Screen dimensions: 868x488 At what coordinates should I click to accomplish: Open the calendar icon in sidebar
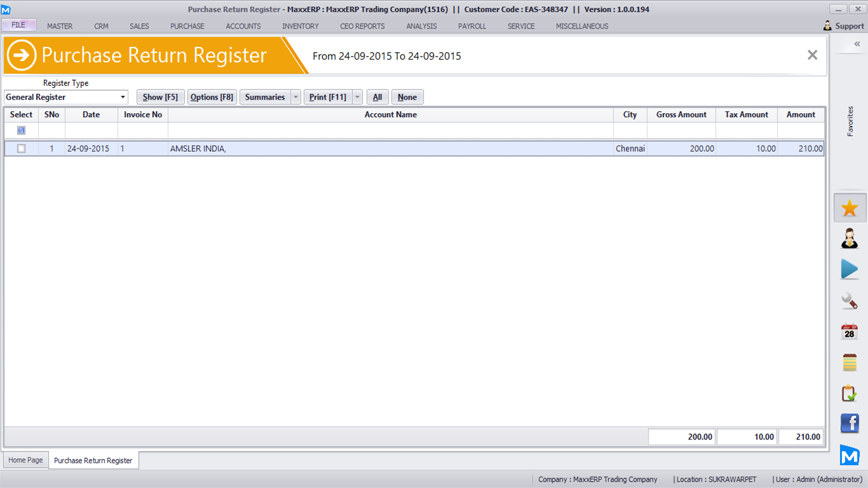pos(850,332)
